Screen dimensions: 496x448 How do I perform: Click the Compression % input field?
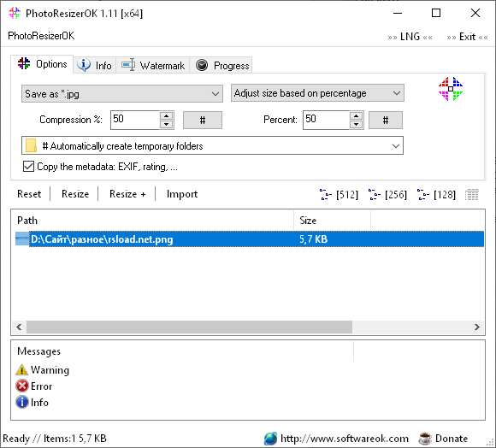(135, 120)
